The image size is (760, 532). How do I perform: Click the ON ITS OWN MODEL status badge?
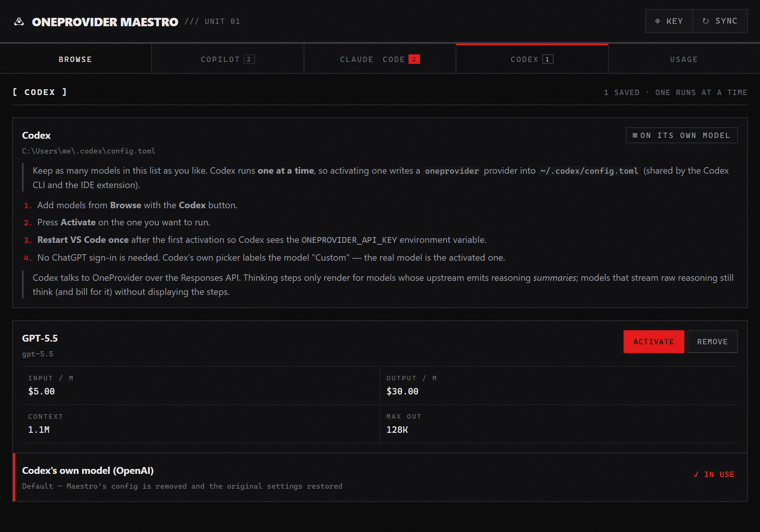[682, 135]
